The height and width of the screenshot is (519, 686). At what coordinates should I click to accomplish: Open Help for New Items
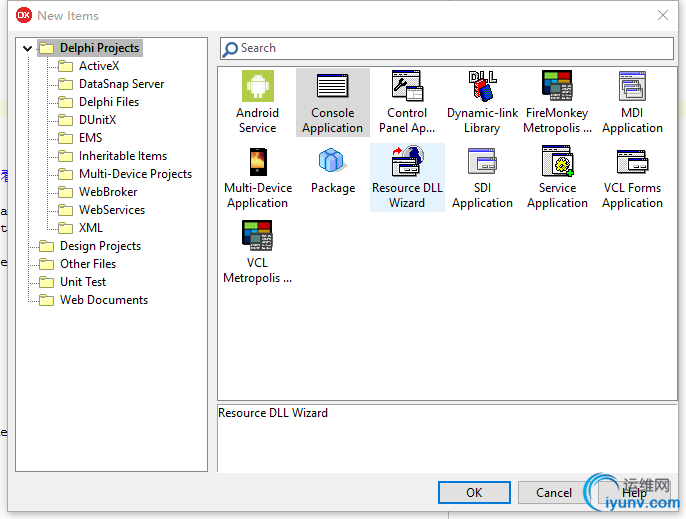tap(634, 492)
